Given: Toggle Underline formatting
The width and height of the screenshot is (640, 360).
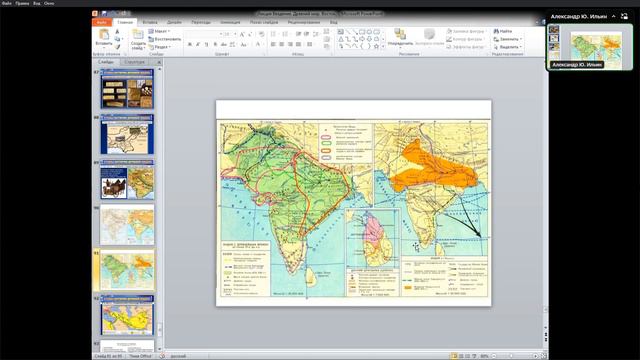Looking at the screenshot, I should [207, 44].
